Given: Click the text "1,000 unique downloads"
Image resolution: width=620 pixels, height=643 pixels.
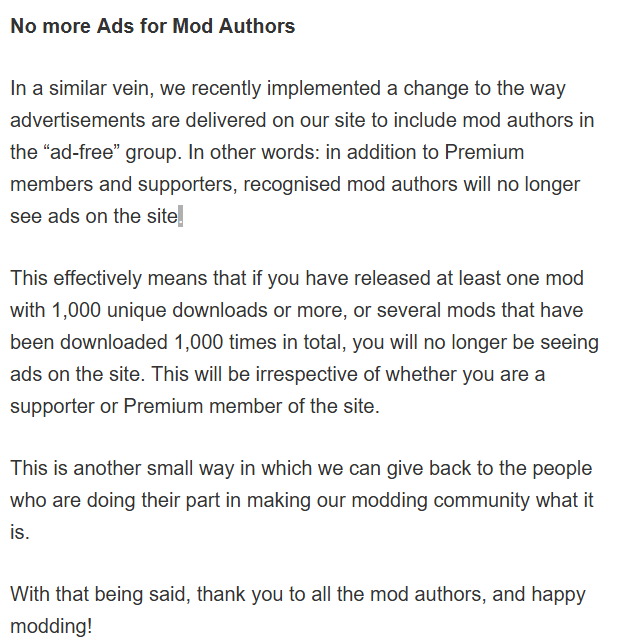Looking at the screenshot, I should coord(160,310).
